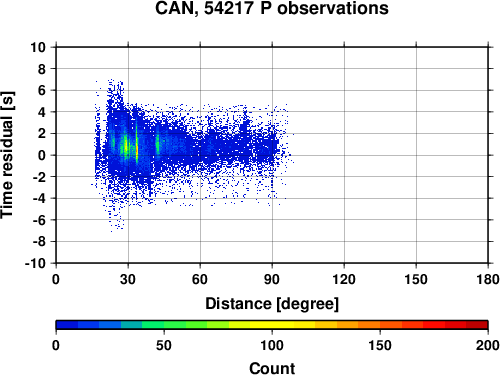Click the y-axis tick label 6
500x375 pixels.
click(42, 90)
